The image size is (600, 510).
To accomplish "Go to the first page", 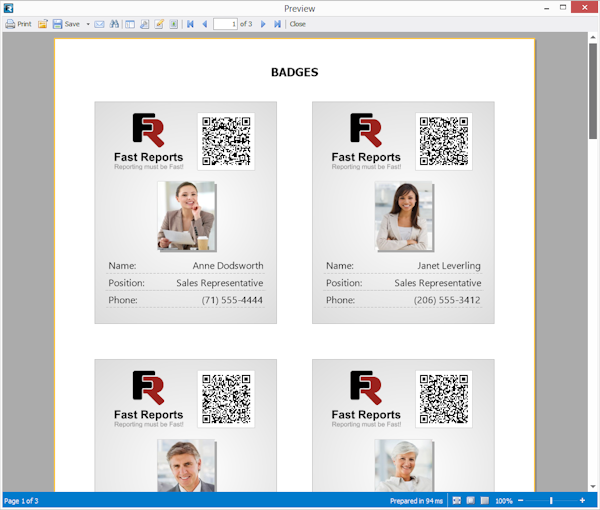I will [190, 24].
